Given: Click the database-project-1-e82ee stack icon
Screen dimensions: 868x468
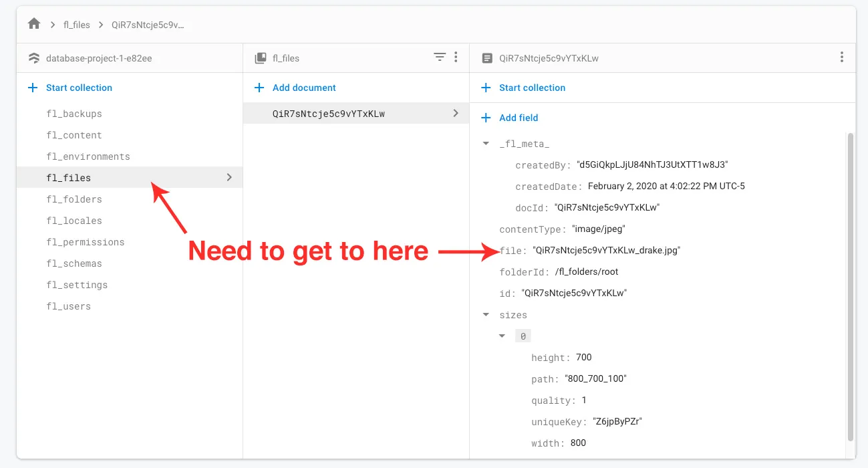Looking at the screenshot, I should click(x=34, y=58).
